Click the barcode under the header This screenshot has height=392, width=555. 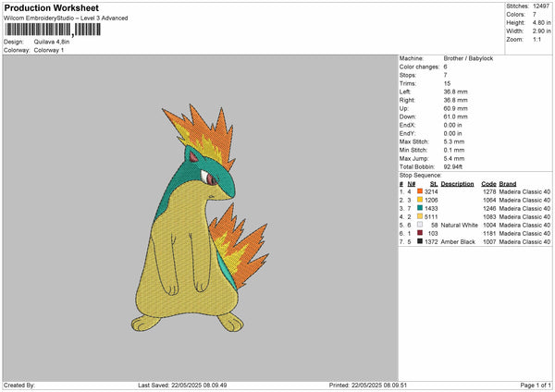pyautogui.click(x=53, y=30)
